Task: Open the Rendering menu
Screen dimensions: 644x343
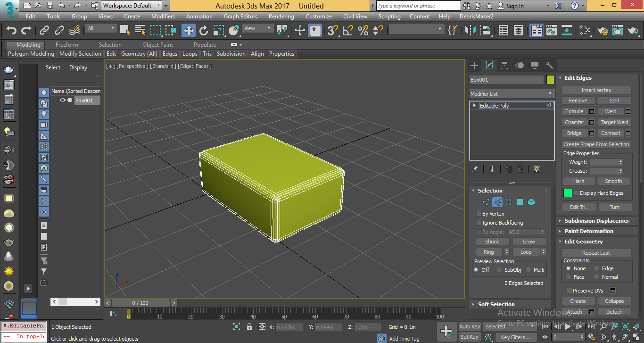Action: point(281,16)
